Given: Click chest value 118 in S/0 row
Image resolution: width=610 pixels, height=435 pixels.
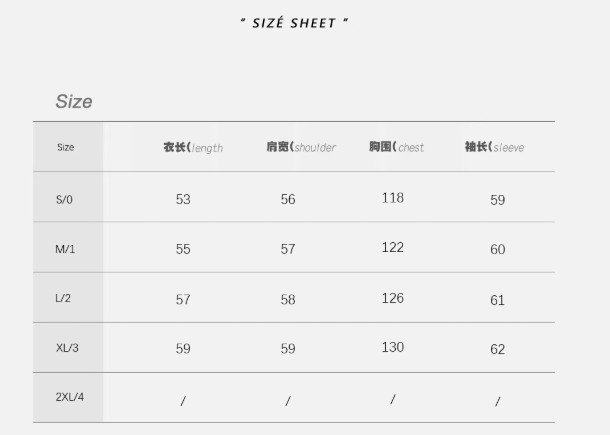Looking at the screenshot, I should [x=393, y=198].
